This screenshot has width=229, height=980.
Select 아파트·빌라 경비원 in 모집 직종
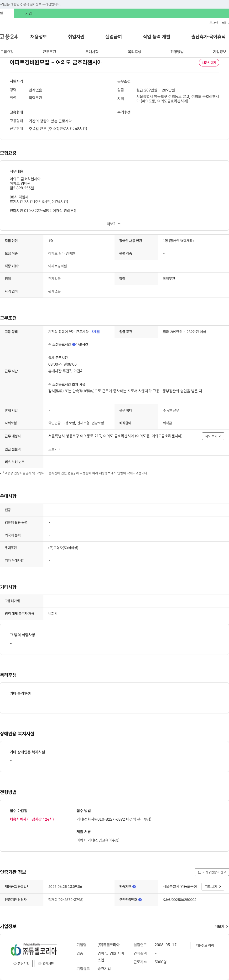click(61, 253)
